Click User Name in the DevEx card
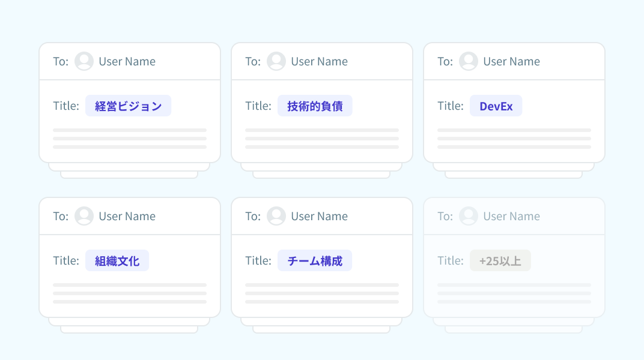 click(x=511, y=62)
